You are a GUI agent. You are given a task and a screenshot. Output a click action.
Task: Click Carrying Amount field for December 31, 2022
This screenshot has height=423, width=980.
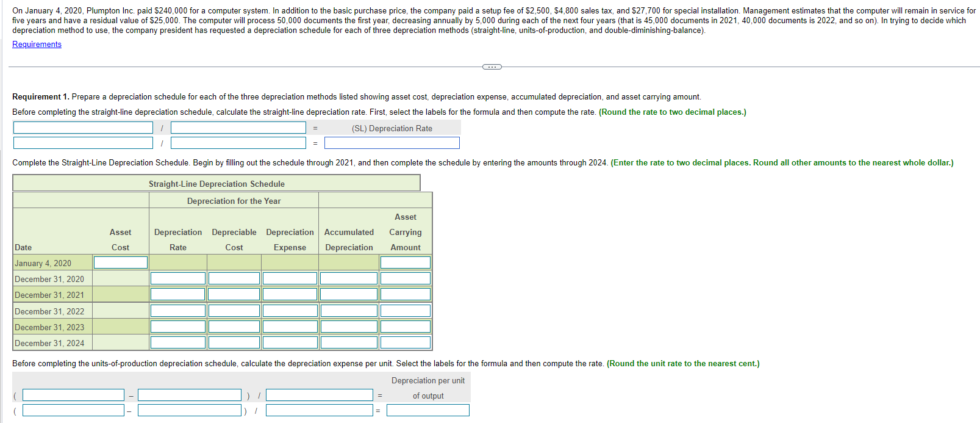[x=406, y=311]
